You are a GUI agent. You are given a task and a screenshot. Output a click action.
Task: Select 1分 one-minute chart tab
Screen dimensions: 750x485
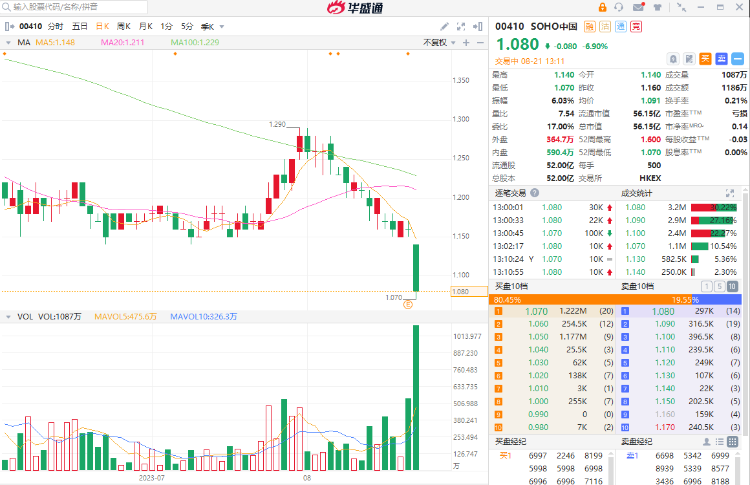(166, 26)
